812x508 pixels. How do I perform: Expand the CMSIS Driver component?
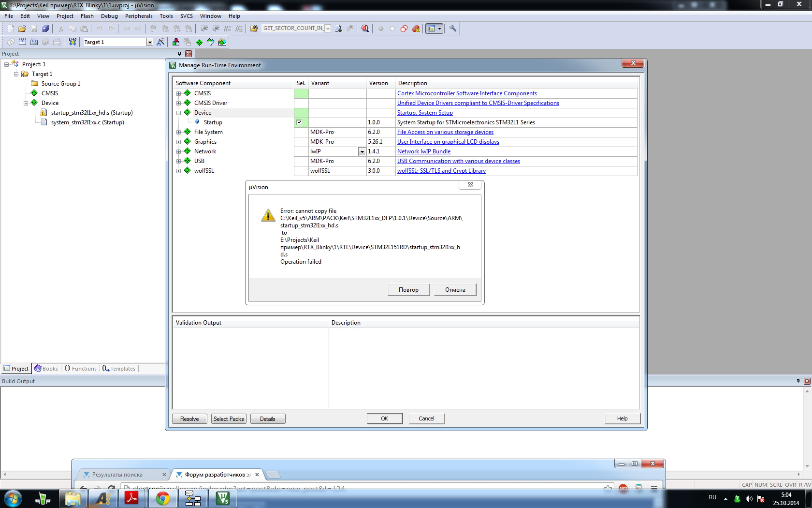pos(178,103)
